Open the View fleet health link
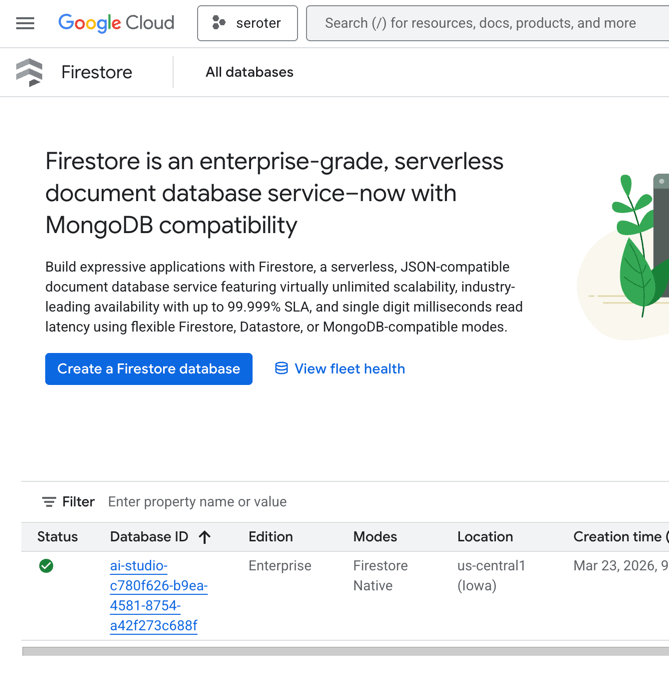The width and height of the screenshot is (669, 677). click(x=349, y=369)
